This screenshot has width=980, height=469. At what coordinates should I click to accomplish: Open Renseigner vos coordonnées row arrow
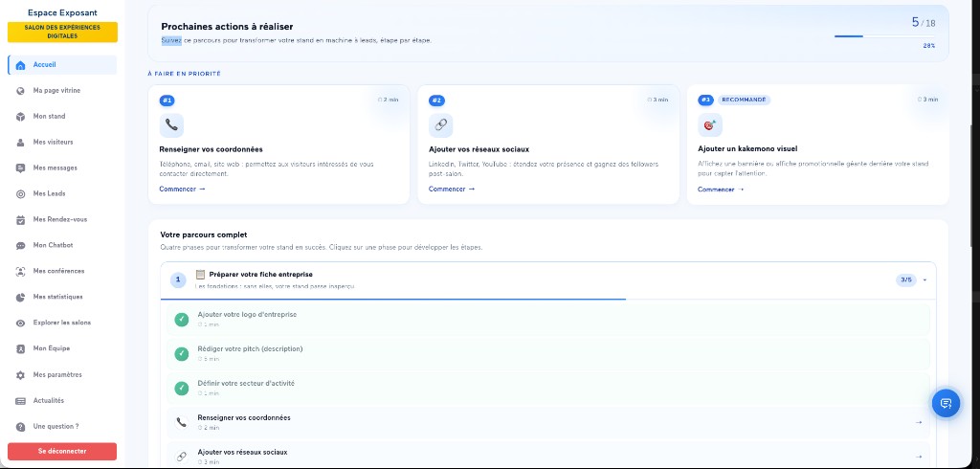(x=918, y=422)
